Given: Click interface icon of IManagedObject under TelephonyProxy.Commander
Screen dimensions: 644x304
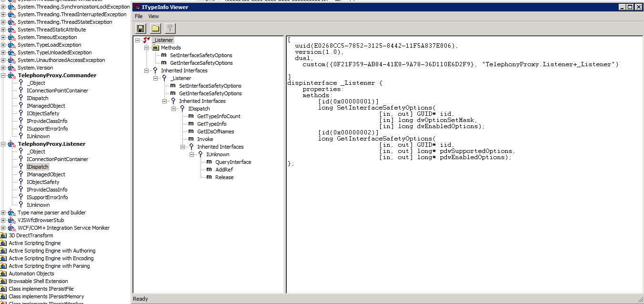Looking at the screenshot, I should [x=21, y=106].
